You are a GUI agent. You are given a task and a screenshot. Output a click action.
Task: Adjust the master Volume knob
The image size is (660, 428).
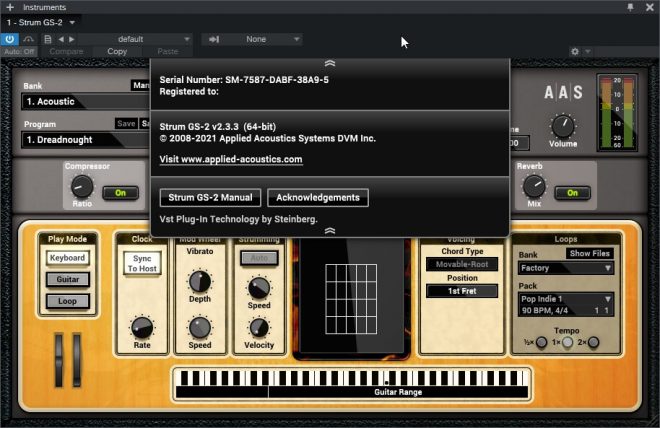pos(563,126)
